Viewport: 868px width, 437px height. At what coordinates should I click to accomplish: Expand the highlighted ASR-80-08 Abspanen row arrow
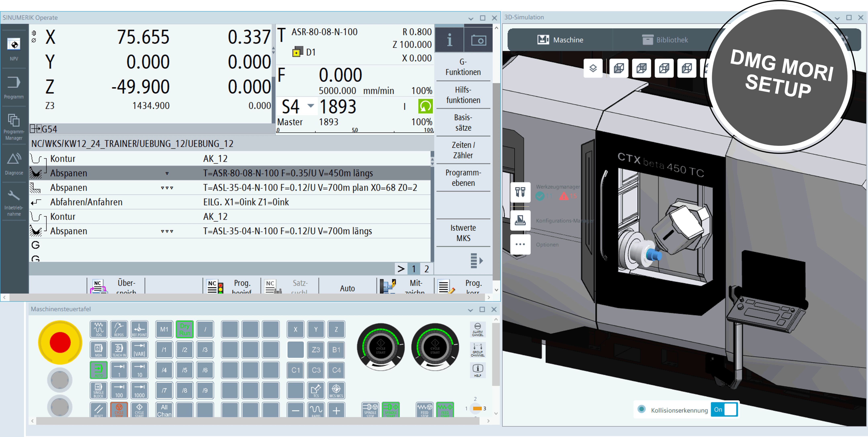167,173
